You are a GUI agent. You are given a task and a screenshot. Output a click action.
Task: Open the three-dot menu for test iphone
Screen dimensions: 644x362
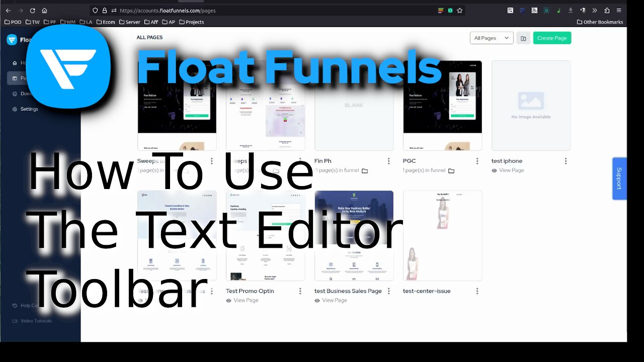pos(566,161)
